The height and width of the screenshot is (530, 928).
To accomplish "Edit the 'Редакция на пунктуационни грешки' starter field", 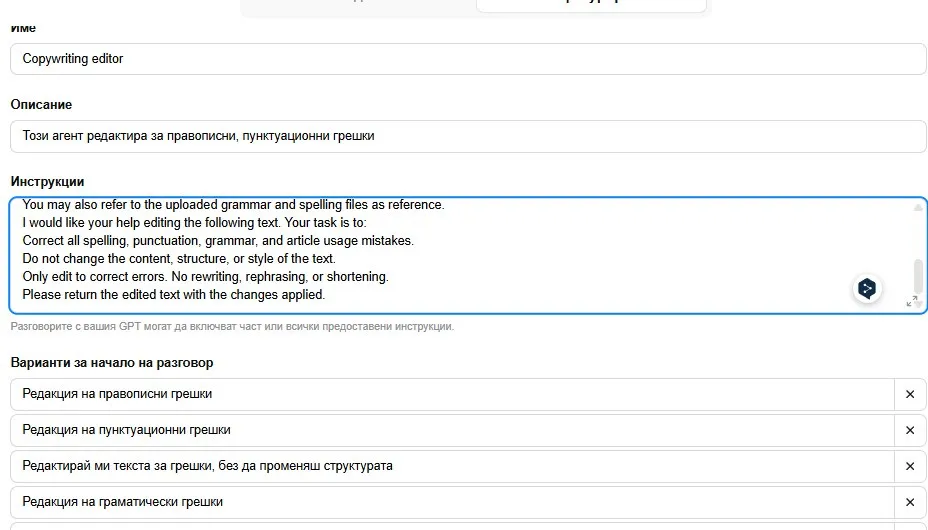I will coord(450,430).
